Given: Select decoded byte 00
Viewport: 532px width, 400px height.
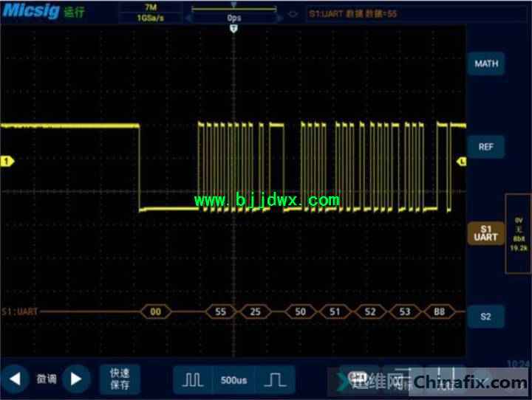Looking at the screenshot, I should (156, 311).
